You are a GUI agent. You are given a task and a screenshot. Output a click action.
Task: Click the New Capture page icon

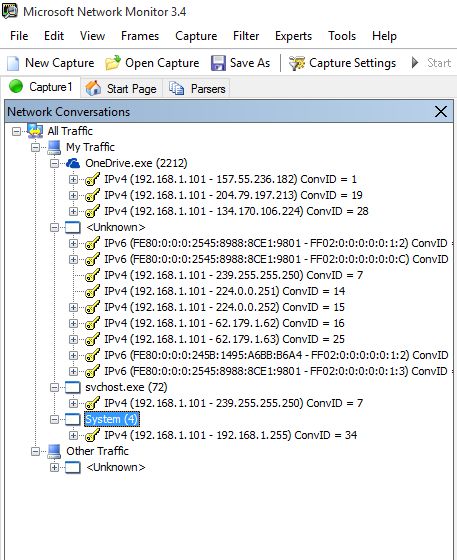pyautogui.click(x=13, y=63)
